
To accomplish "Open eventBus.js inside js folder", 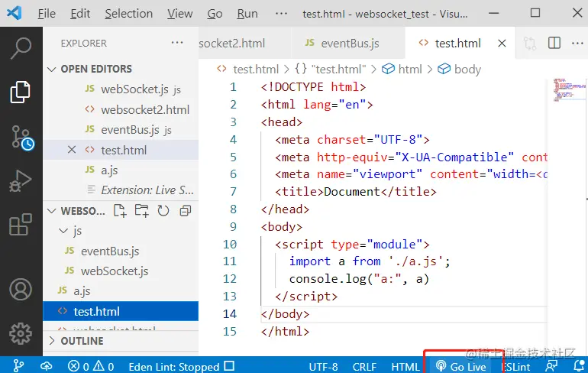I will point(121,251).
